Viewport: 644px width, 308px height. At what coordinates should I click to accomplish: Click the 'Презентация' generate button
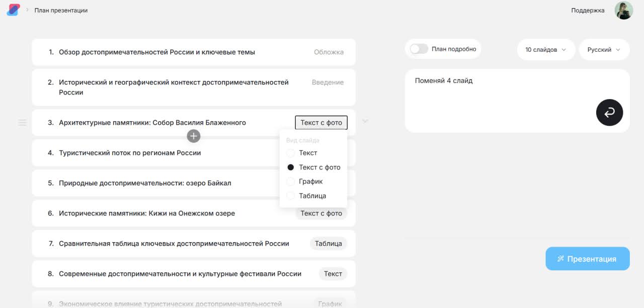(587, 259)
